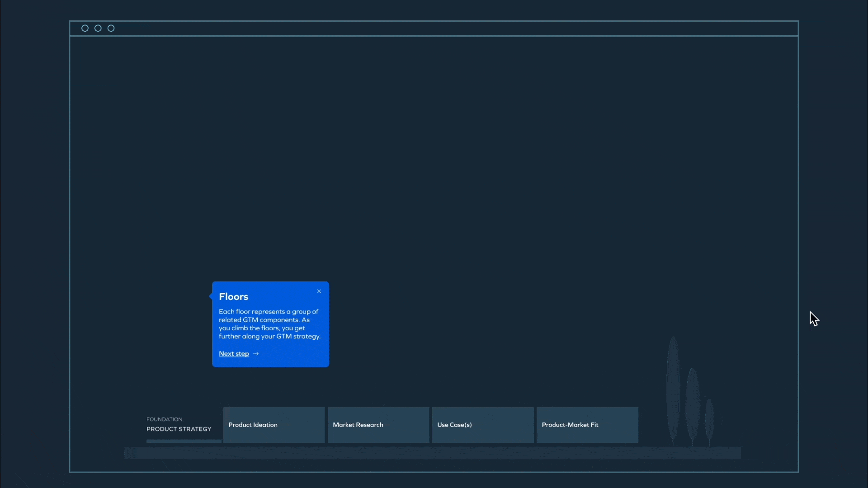Open the Use Case(s) tile
This screenshot has height=488, width=868.
coord(483,425)
